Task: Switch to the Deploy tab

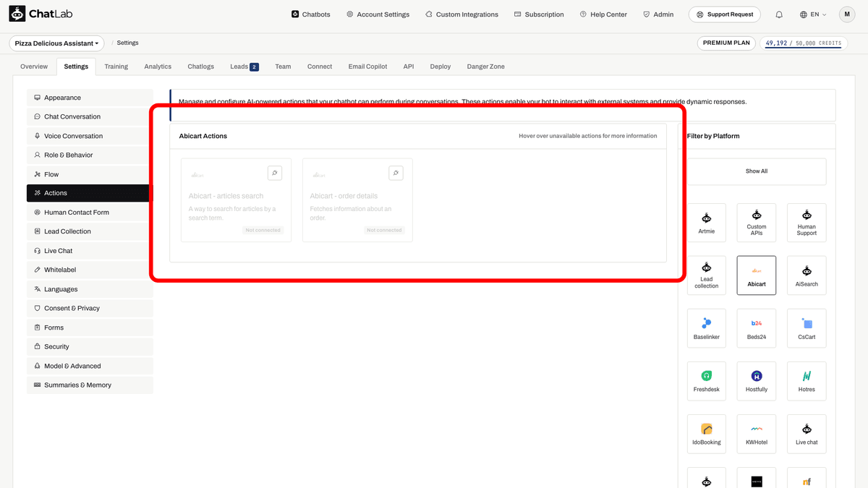Action: pyautogui.click(x=441, y=67)
